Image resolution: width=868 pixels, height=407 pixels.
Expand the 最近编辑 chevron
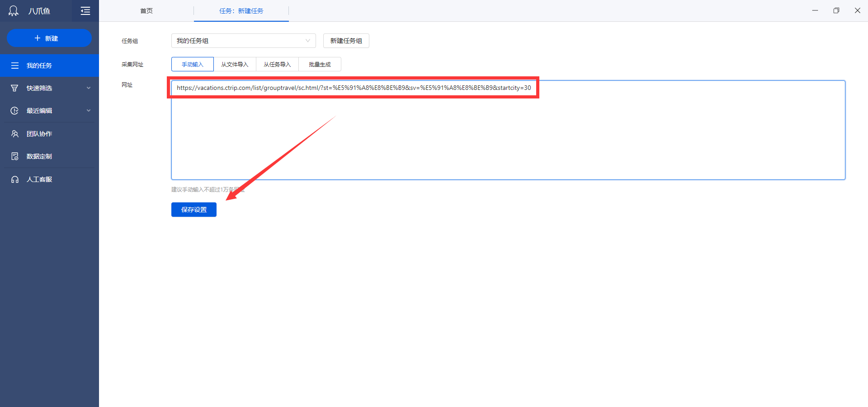tap(89, 111)
